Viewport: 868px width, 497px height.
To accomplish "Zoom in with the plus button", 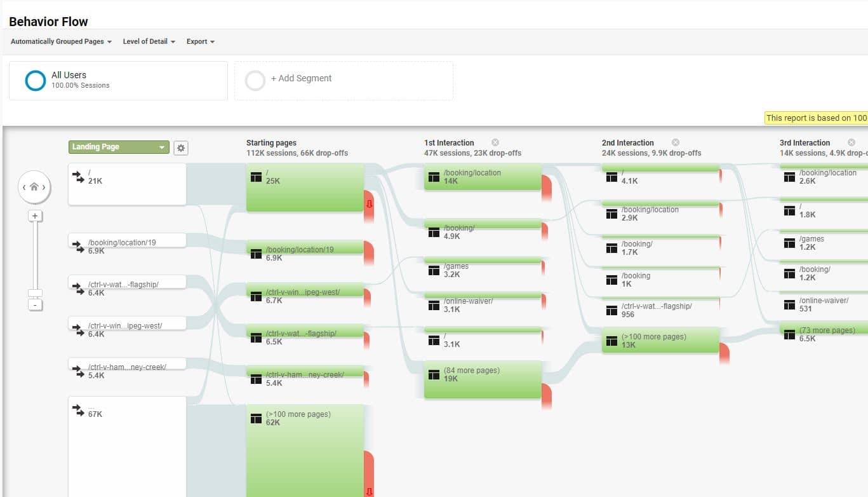I will pyautogui.click(x=35, y=216).
